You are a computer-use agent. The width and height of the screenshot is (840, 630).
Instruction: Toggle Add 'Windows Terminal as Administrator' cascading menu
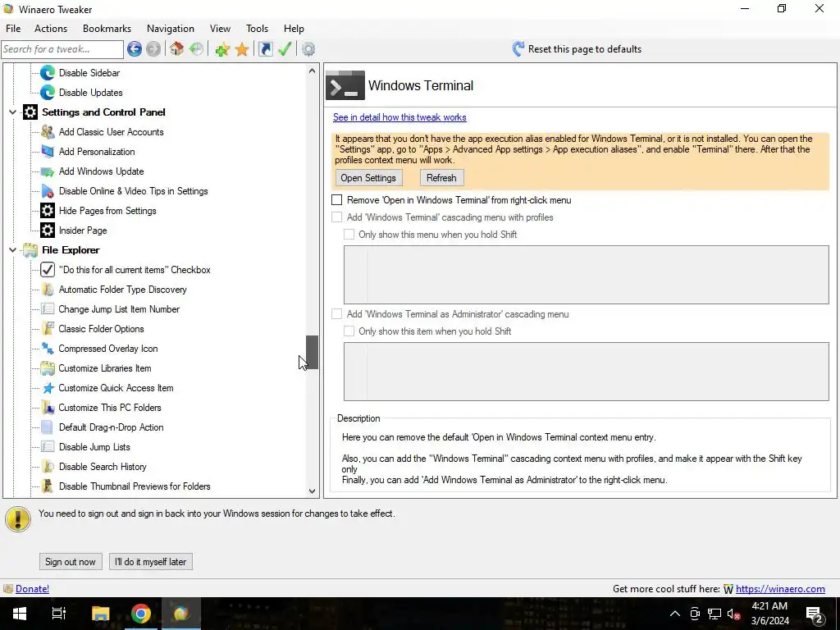pos(337,314)
